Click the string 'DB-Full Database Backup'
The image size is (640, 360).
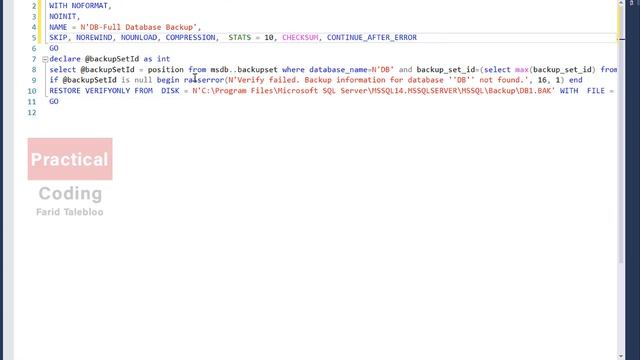coord(138,27)
